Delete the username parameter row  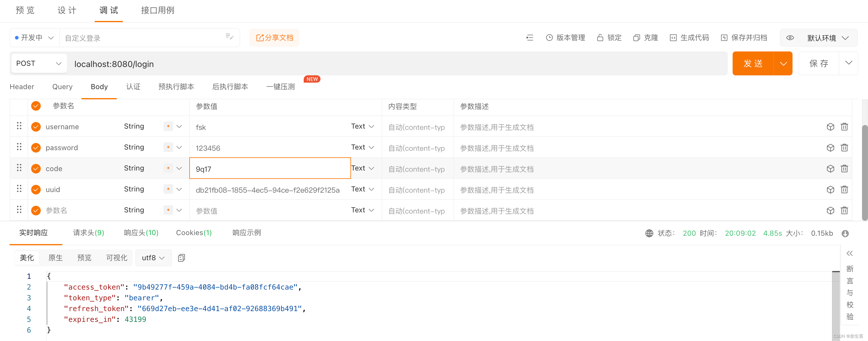pos(844,127)
